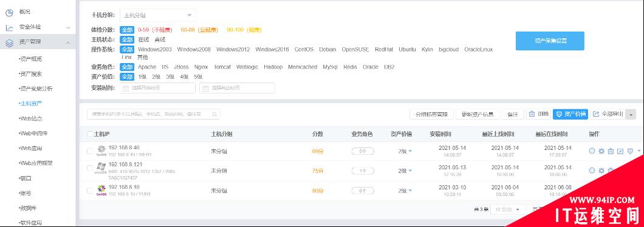Check the checkbox for host 192.168.8.10
This screenshot has width=644, height=227.
pyautogui.click(x=90, y=191)
